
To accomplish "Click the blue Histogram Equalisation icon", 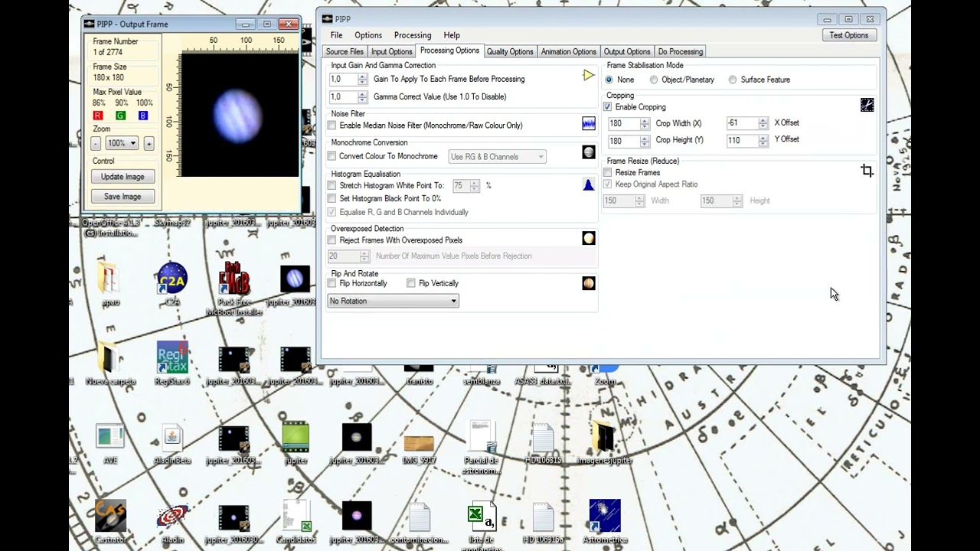I will (588, 184).
